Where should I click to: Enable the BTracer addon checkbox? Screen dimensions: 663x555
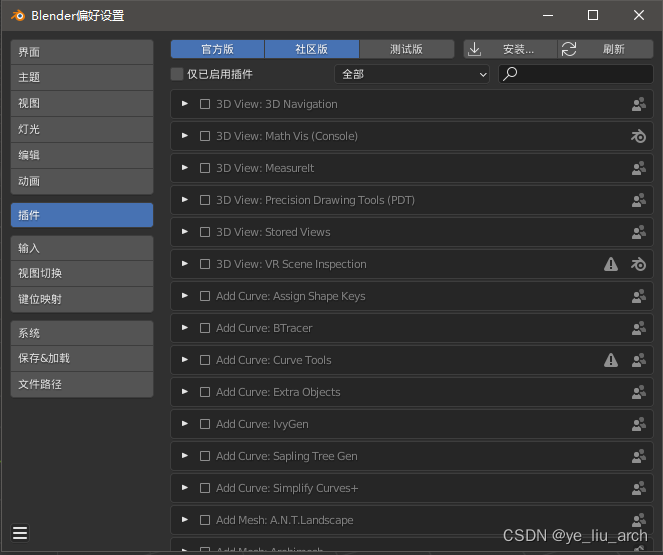click(x=205, y=328)
